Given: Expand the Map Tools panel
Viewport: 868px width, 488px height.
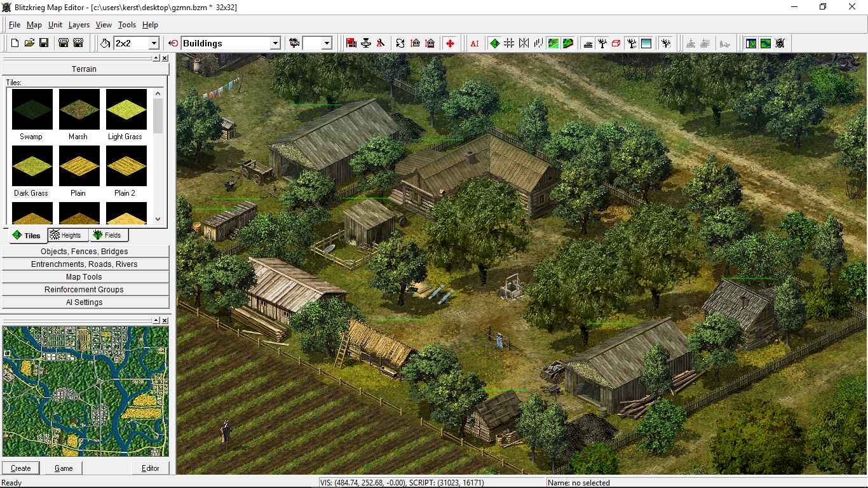Looking at the screenshot, I should tap(86, 277).
